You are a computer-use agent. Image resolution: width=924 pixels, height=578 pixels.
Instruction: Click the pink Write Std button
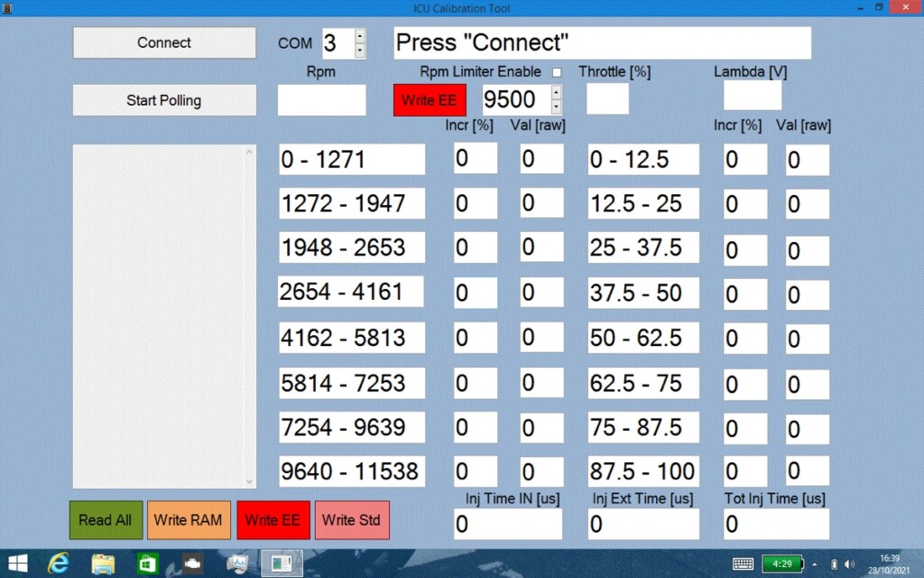tap(352, 520)
